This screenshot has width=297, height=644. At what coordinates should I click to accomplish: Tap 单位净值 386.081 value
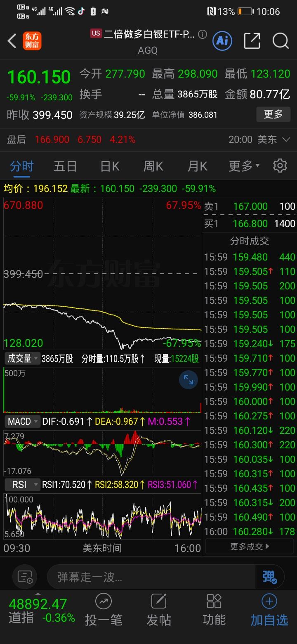[203, 115]
